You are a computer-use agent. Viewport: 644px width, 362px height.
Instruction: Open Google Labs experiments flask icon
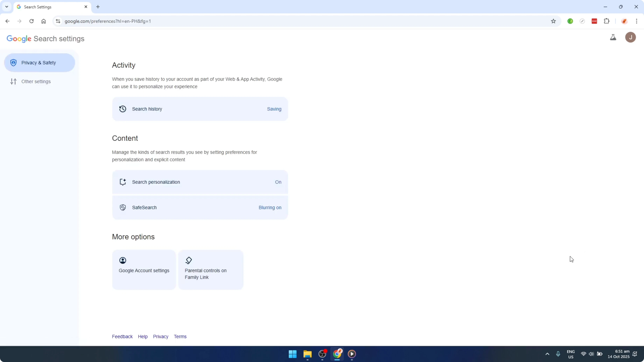pos(613,37)
